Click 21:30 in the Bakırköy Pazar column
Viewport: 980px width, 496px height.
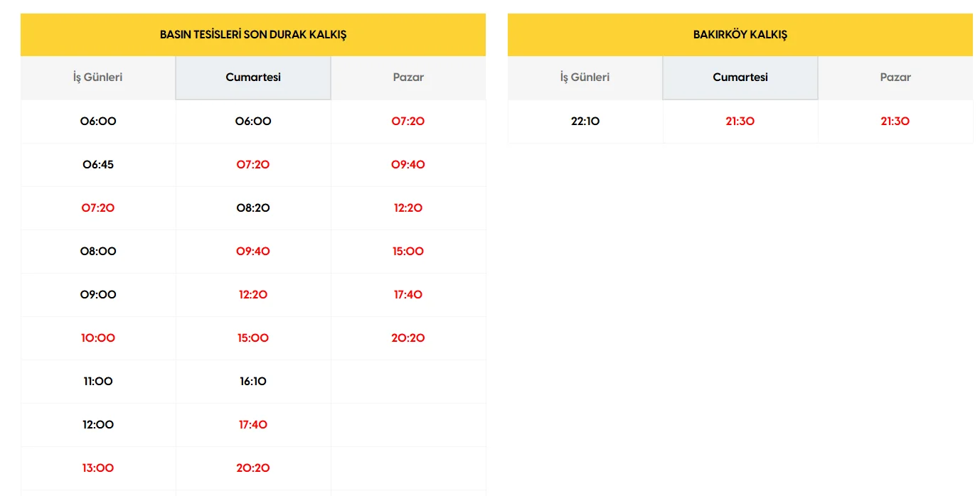pos(895,122)
